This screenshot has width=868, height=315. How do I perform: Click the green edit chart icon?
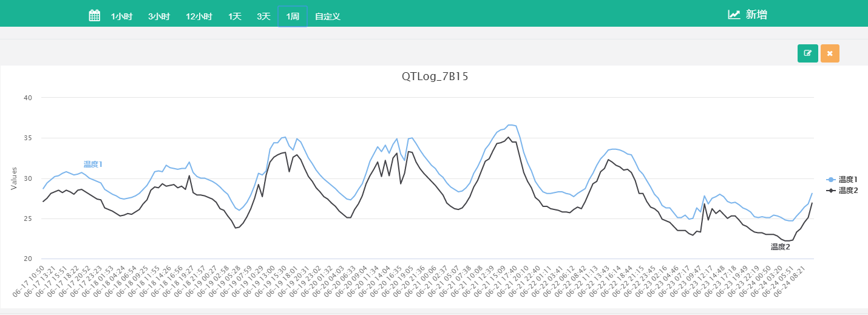click(807, 53)
